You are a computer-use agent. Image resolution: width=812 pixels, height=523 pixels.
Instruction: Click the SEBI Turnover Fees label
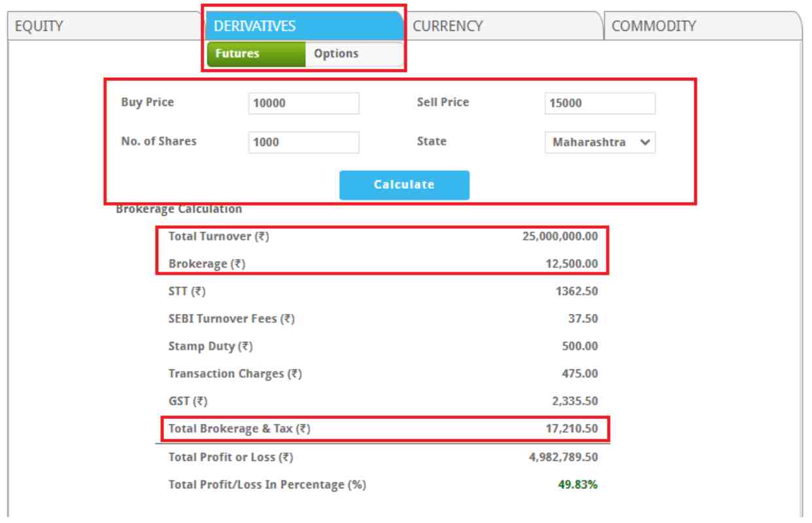click(231, 319)
